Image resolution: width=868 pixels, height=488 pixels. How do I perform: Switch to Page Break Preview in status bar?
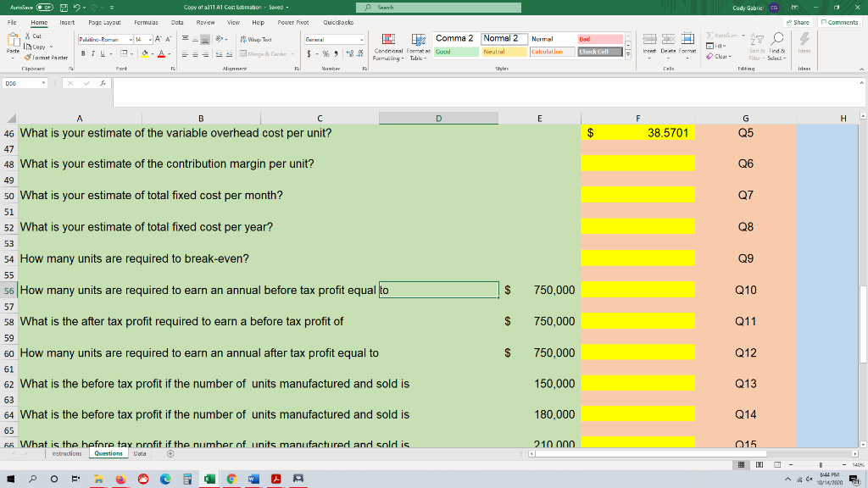pyautogui.click(x=777, y=465)
